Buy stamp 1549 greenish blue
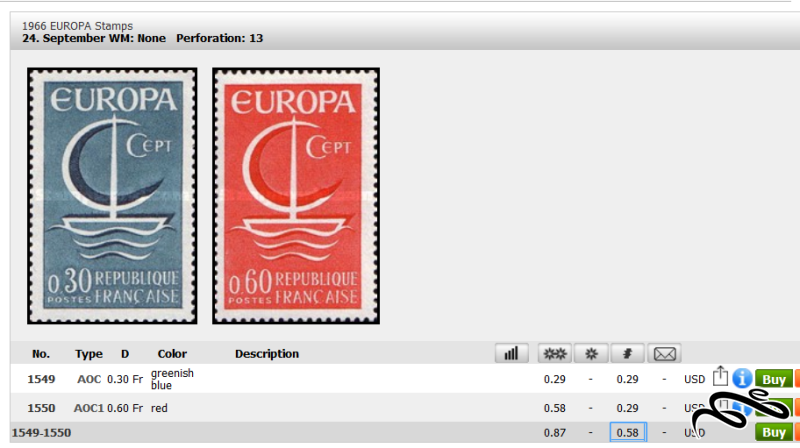 click(x=773, y=379)
